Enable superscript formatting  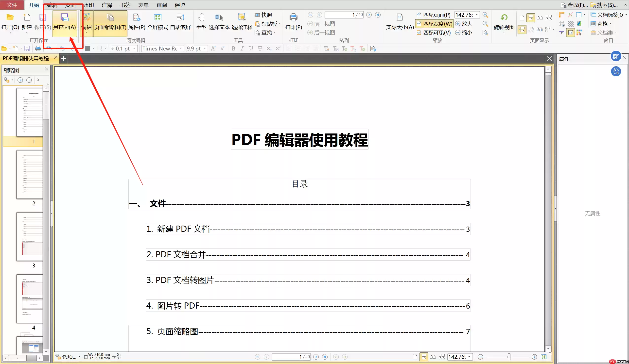(278, 49)
